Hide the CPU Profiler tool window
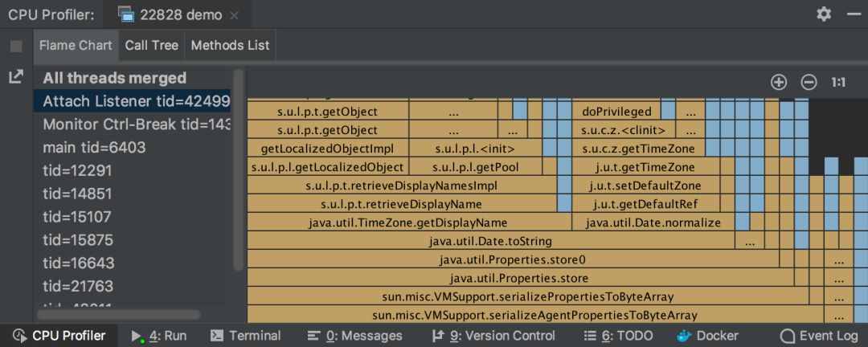 pos(854,14)
